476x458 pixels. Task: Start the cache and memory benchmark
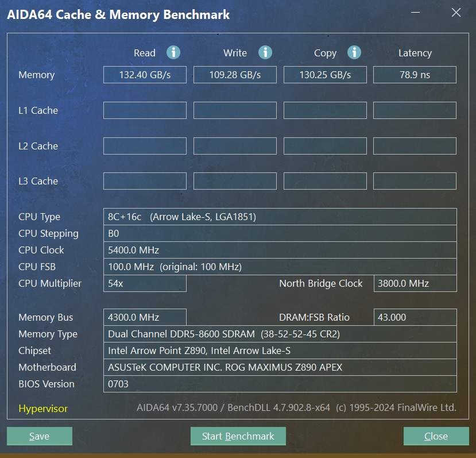click(x=238, y=436)
